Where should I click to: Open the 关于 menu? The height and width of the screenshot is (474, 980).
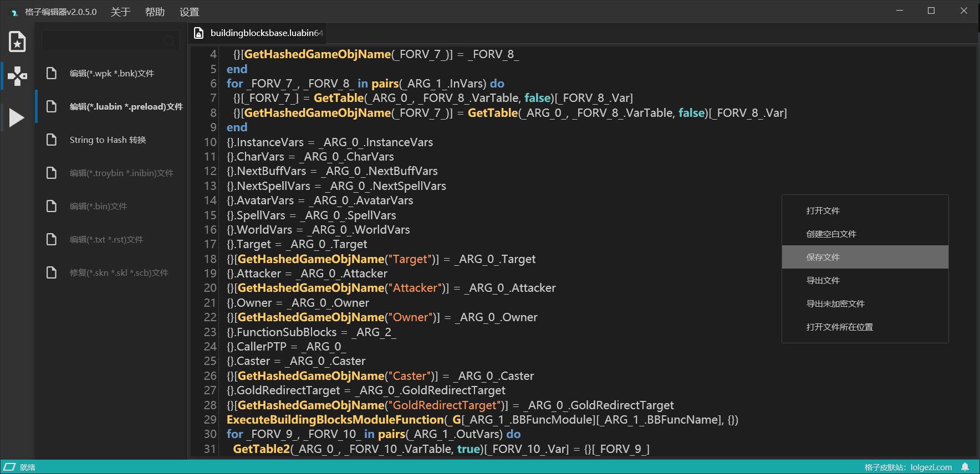point(120,12)
